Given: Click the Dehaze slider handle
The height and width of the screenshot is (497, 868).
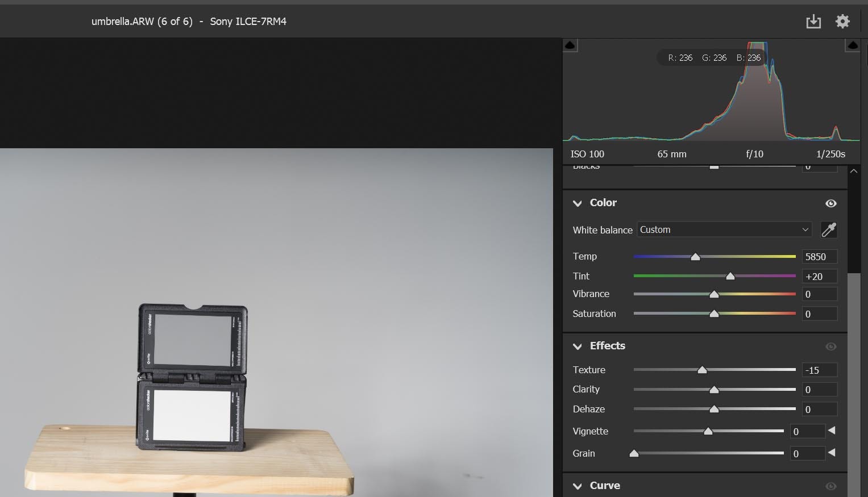Looking at the screenshot, I should click(x=714, y=410).
